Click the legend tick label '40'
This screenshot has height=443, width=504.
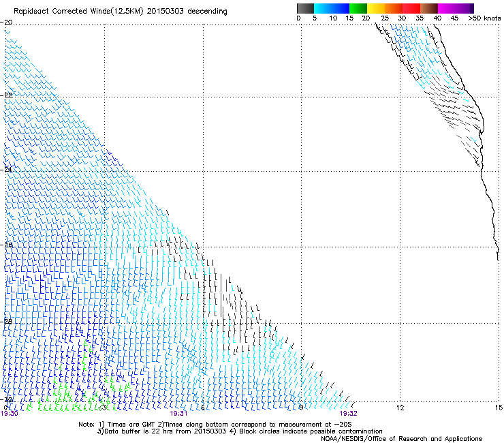[x=437, y=18]
